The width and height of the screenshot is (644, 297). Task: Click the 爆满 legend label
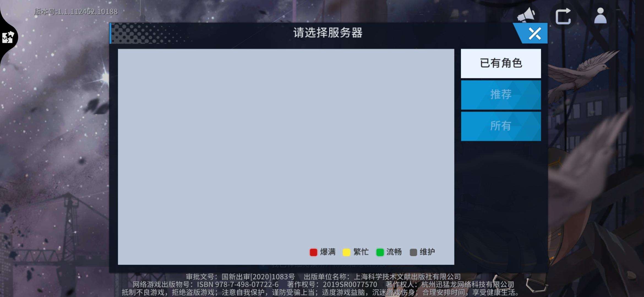click(328, 252)
